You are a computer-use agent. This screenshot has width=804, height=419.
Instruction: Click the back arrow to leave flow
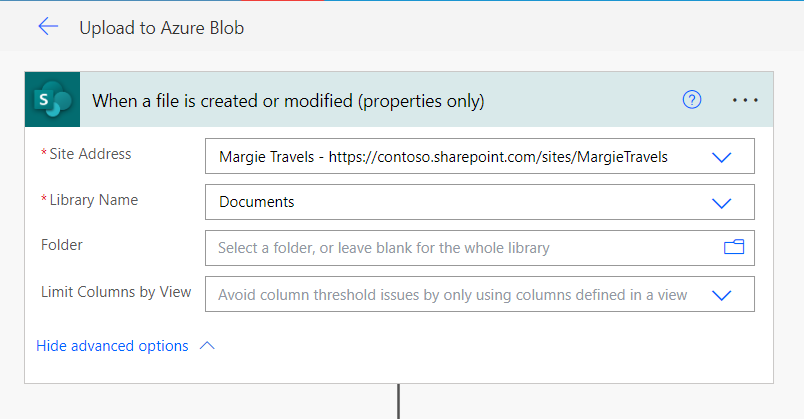point(48,27)
